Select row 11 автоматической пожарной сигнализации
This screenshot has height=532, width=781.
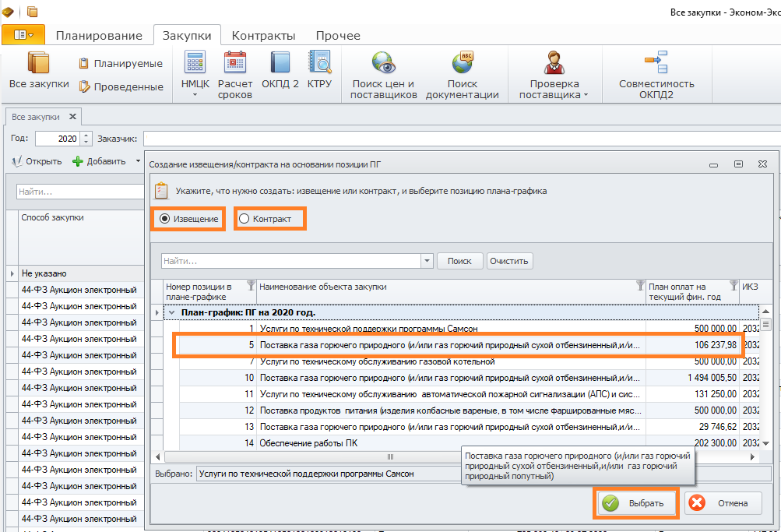461,394
